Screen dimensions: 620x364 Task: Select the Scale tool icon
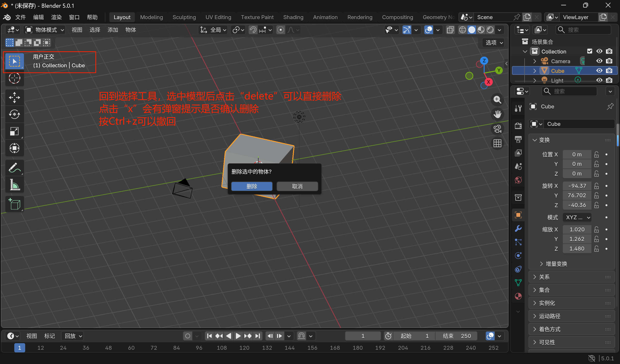click(x=14, y=131)
